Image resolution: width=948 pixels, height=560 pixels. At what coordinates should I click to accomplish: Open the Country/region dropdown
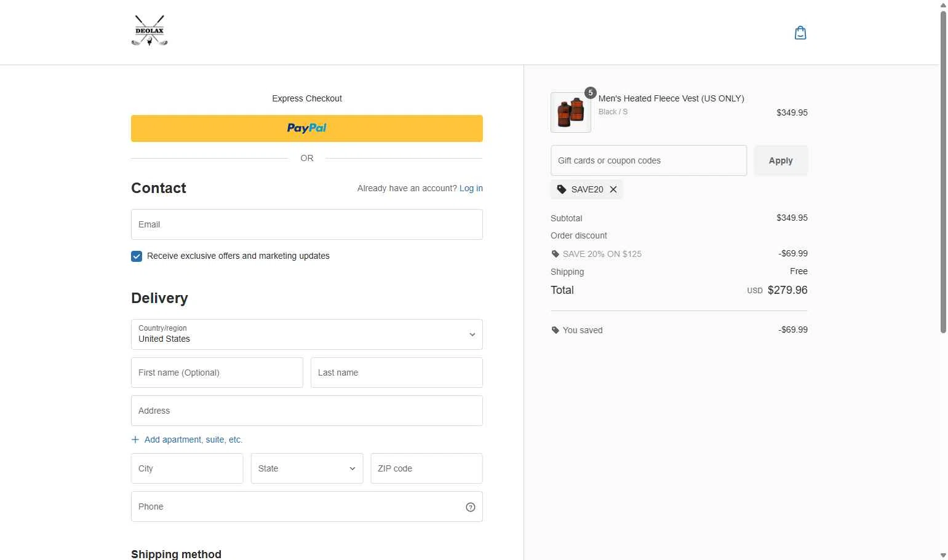click(307, 334)
